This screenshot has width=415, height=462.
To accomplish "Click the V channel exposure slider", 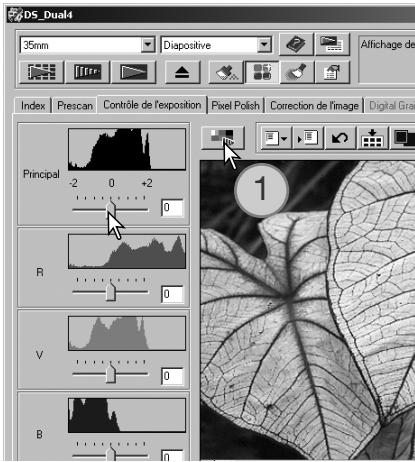I will point(110,374).
